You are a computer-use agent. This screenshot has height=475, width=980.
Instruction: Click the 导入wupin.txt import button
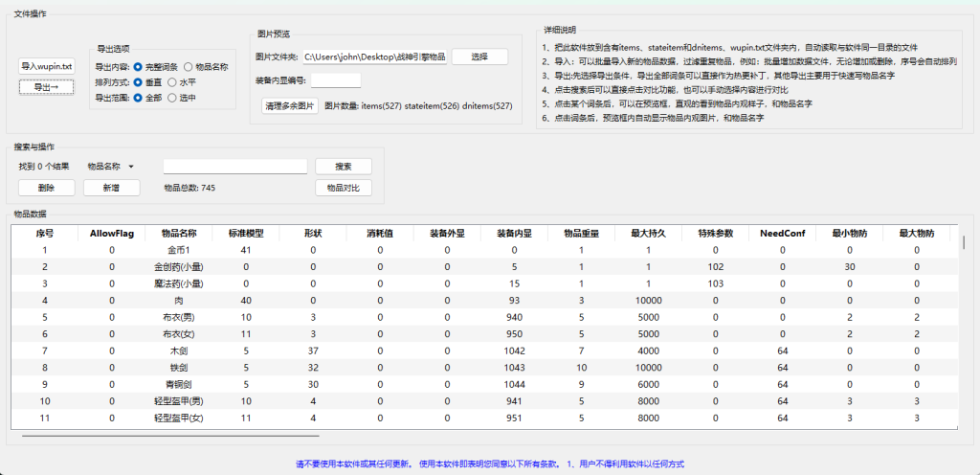click(47, 66)
